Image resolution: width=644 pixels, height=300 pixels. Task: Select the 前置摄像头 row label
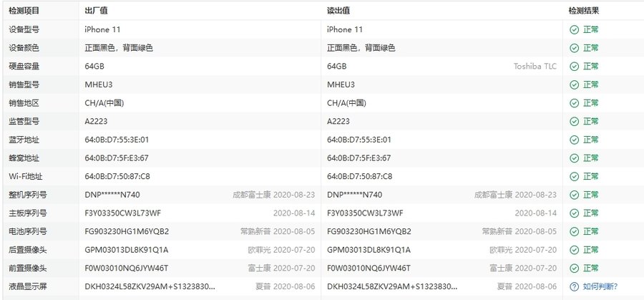coord(28,268)
